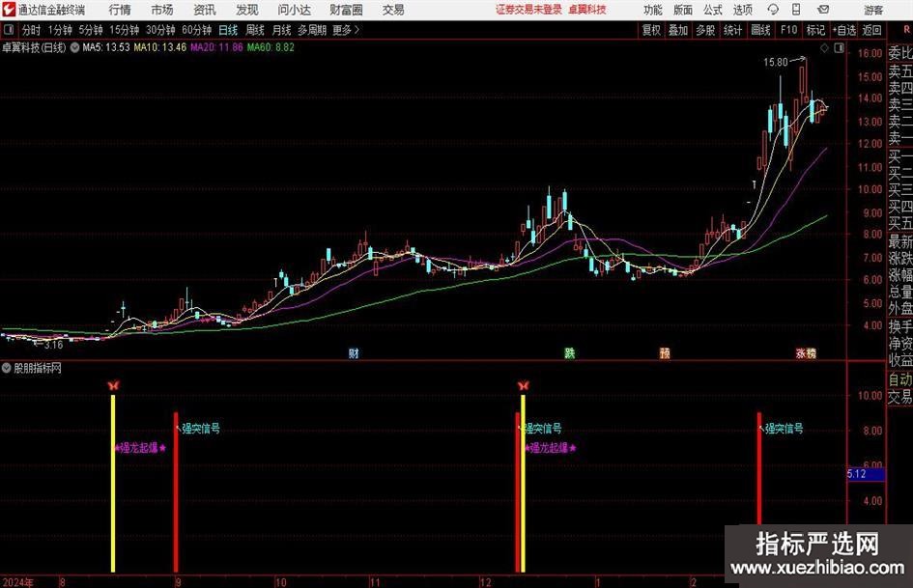Click second red butterfly signal icon

point(523,385)
